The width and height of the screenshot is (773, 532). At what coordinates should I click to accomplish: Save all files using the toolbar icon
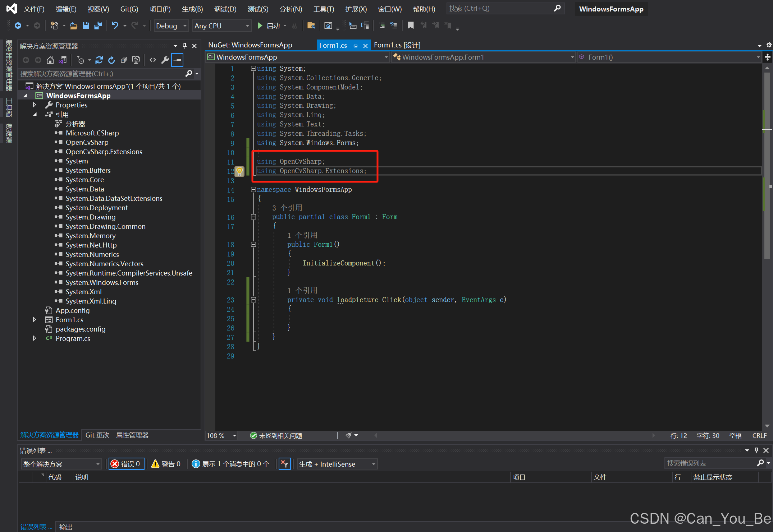[x=97, y=26]
